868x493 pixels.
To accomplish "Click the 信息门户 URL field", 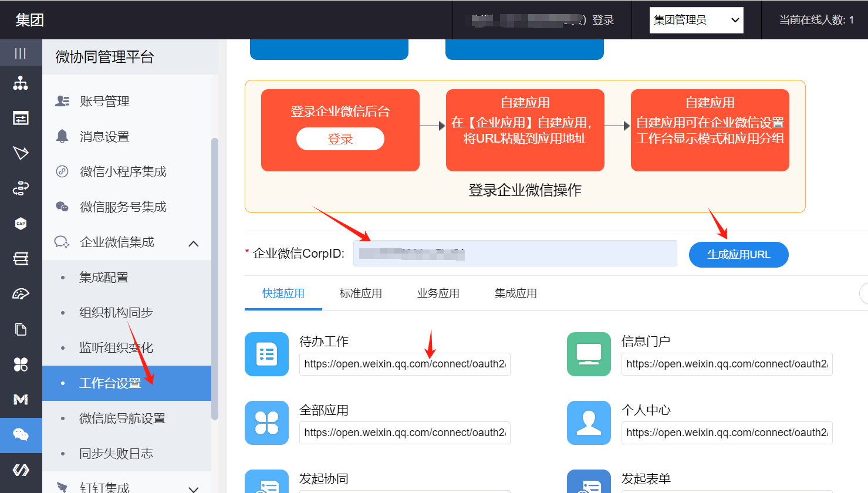I will click(x=727, y=364).
